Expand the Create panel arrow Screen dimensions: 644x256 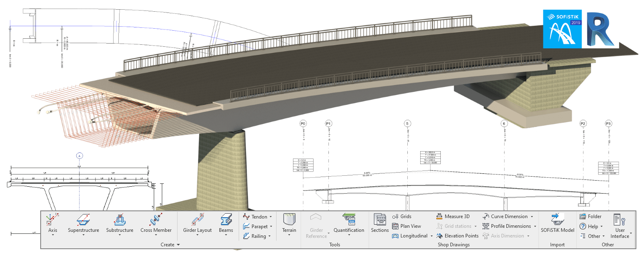point(178,245)
